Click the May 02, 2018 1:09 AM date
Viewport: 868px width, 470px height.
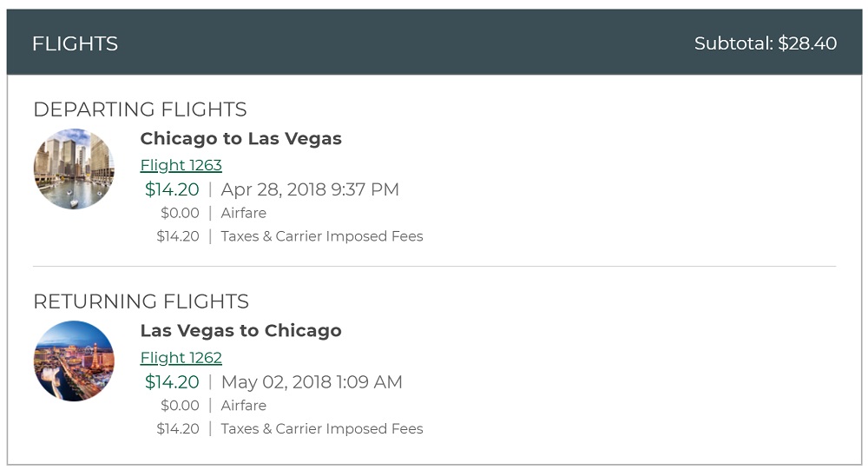[312, 381]
